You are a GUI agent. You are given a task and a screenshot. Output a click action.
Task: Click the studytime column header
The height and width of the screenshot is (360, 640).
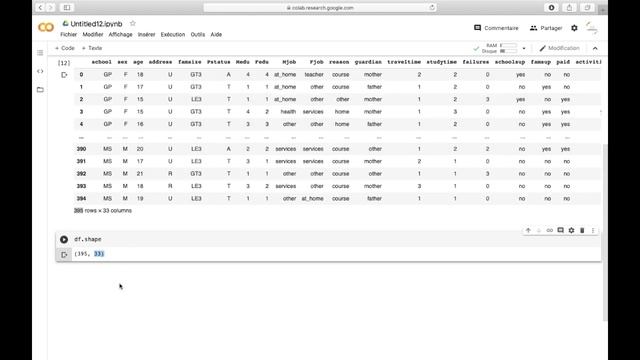point(442,62)
